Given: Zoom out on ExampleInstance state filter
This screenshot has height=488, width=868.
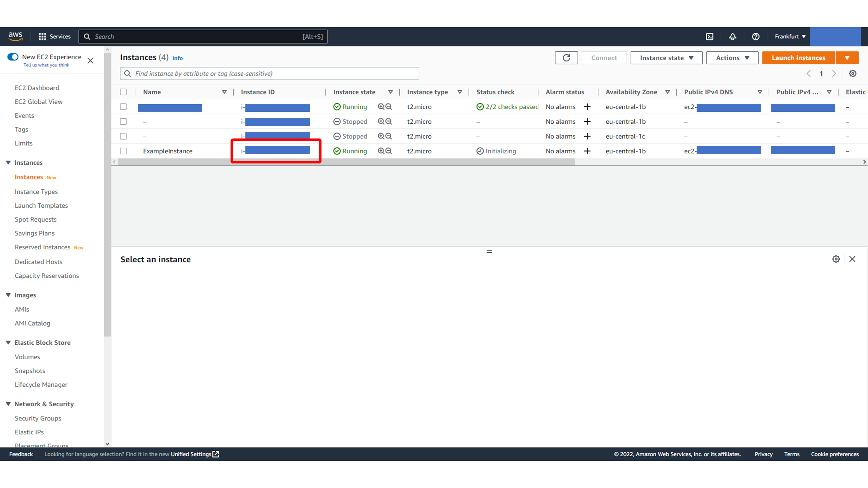Looking at the screenshot, I should pyautogui.click(x=388, y=151).
